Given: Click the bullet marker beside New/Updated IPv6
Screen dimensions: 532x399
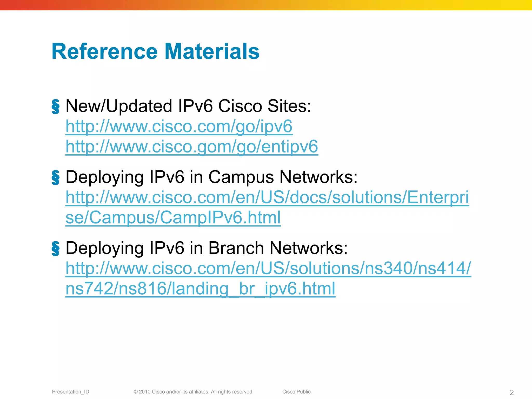Looking at the screenshot, I should pos(55,107).
